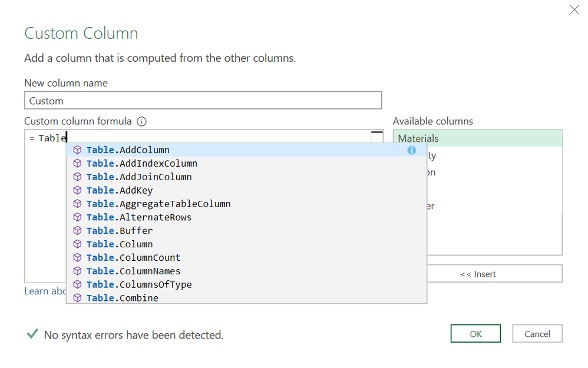Choose the Table.ColumnsOfType suggestion
The image size is (588, 368).
pos(246,285)
